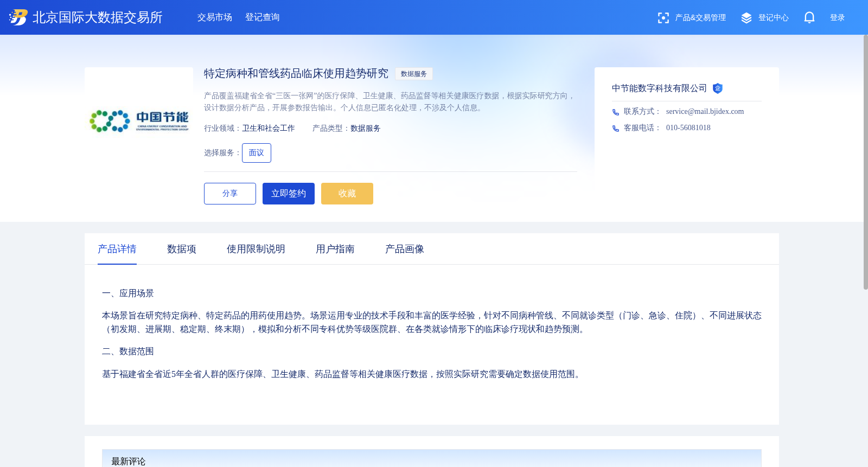Open the 登记查询 menu

[263, 17]
